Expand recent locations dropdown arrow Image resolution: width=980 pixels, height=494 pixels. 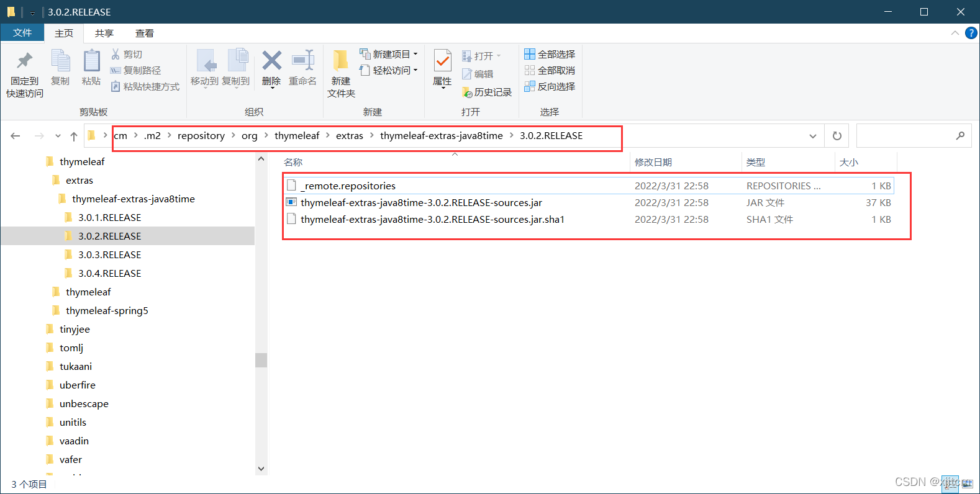click(x=58, y=136)
